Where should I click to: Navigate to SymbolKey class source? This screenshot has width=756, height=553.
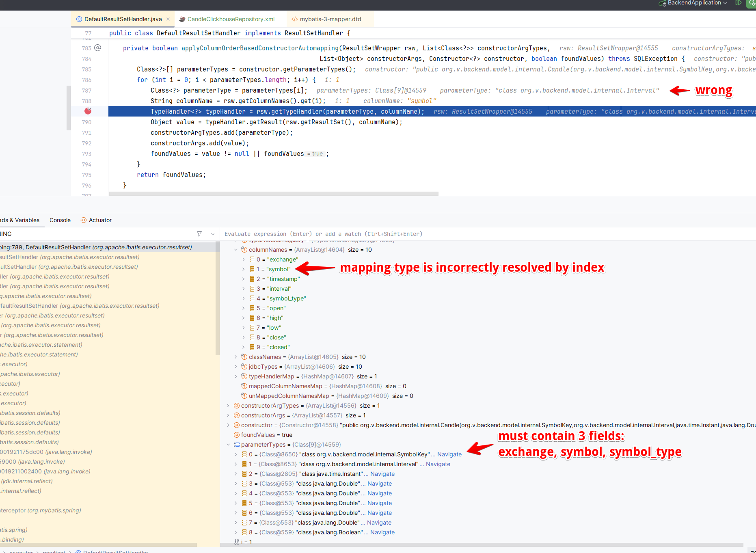pos(449,454)
